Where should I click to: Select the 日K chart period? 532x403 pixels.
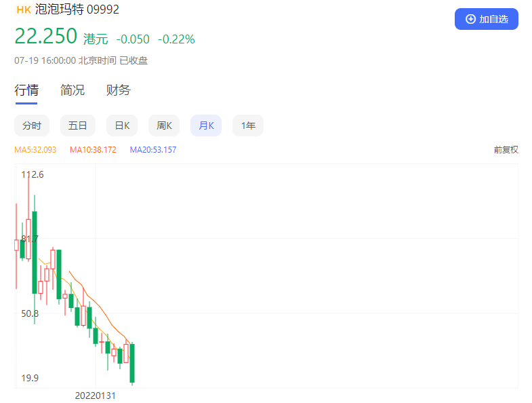122,126
